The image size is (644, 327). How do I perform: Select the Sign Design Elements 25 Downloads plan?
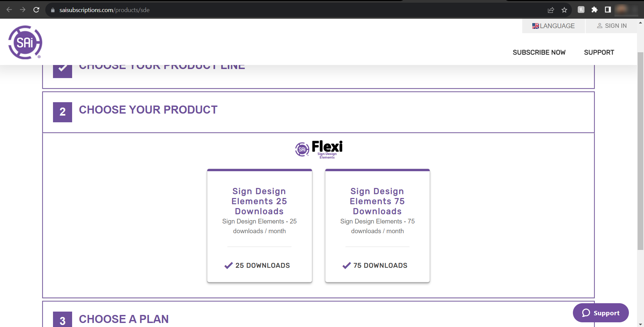(x=259, y=226)
